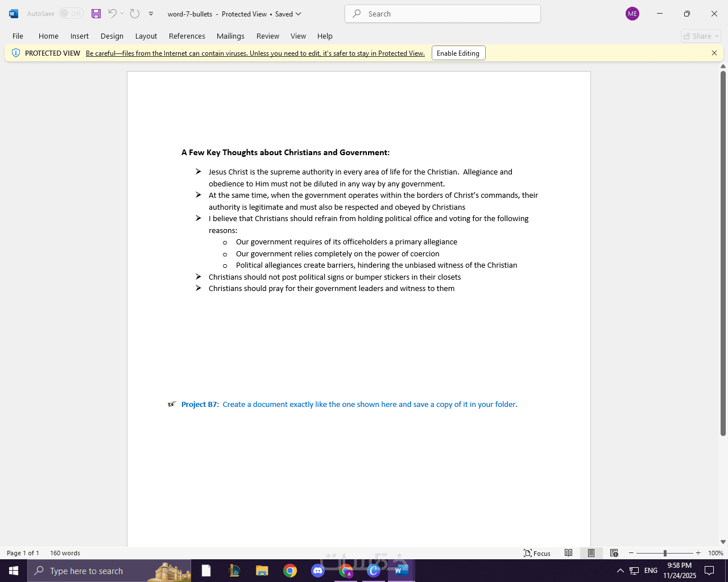Switch to the Mailings tab
The image size is (728, 582).
(x=230, y=36)
